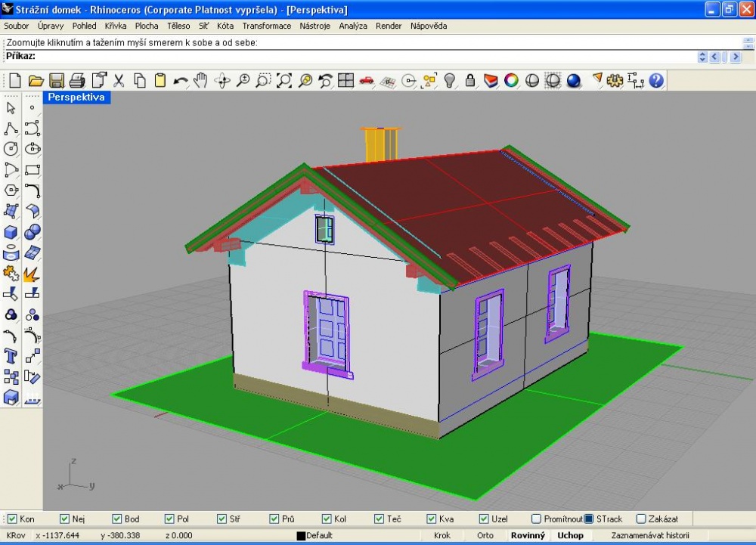The width and height of the screenshot is (756, 545).
Task: Save the model with the floppy disk icon
Action: [x=57, y=80]
